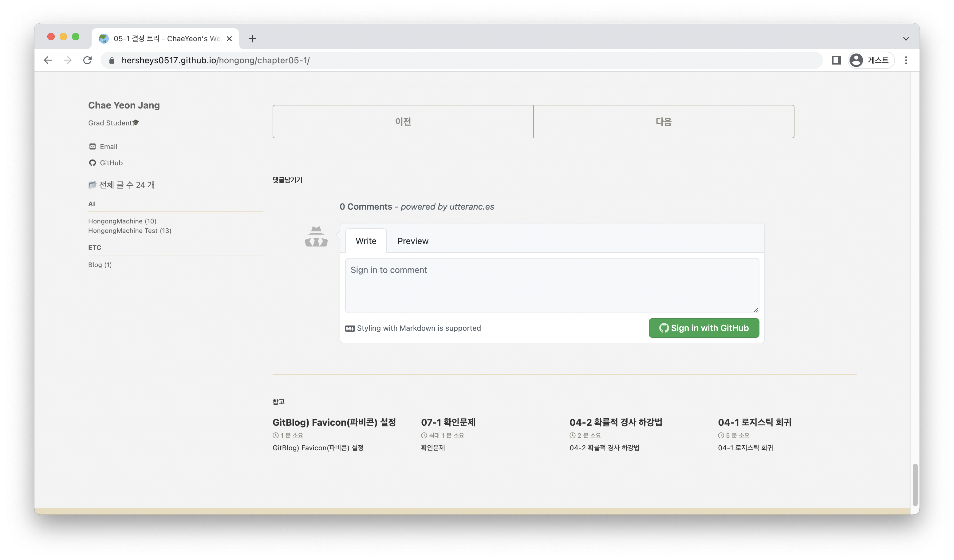954x560 pixels.
Task: Click the textarea resize handle corner
Action: [756, 310]
